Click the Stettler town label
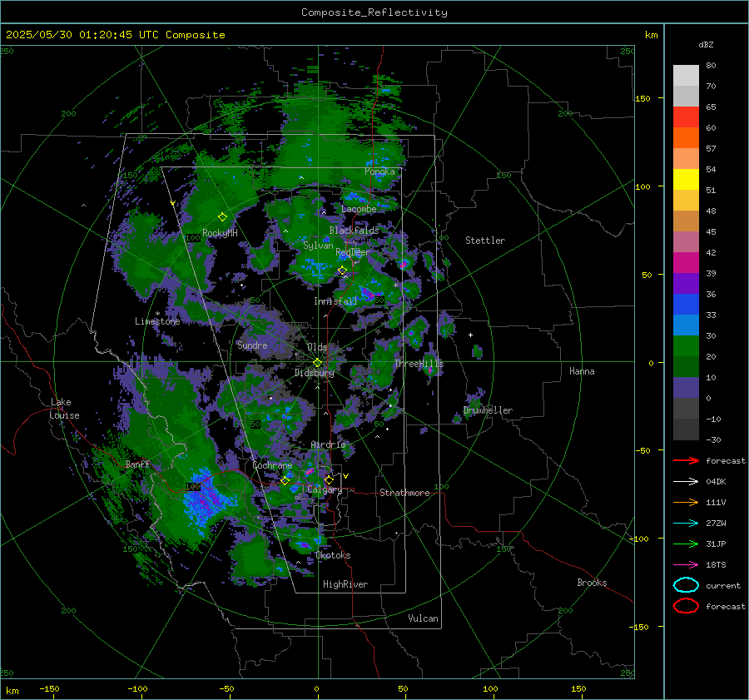749x700 pixels. (x=485, y=241)
